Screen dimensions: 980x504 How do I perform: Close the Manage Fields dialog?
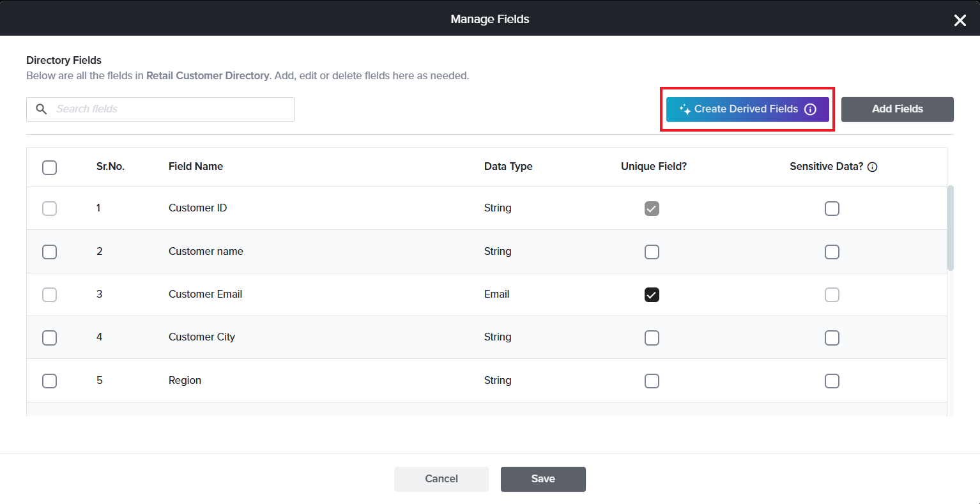[x=960, y=20]
